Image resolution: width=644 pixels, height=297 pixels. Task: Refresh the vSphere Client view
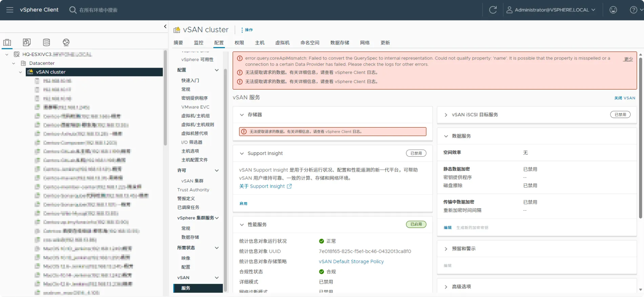[x=493, y=10]
